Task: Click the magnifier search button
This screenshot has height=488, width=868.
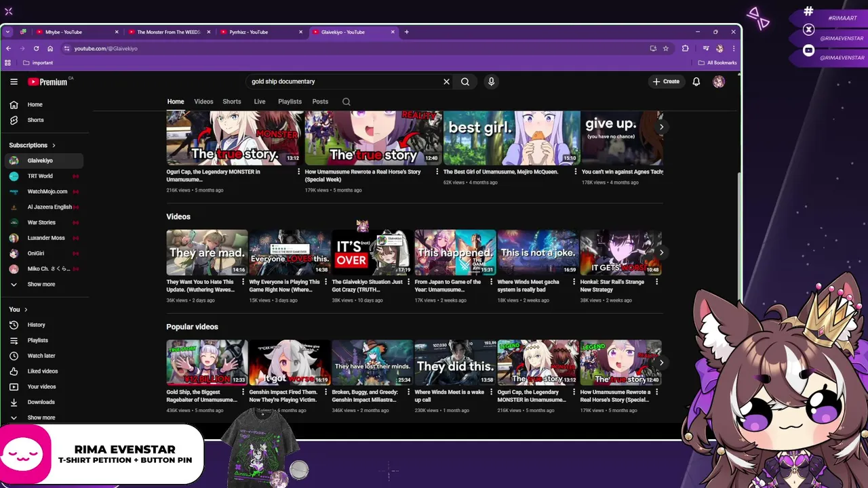Action: coord(465,81)
